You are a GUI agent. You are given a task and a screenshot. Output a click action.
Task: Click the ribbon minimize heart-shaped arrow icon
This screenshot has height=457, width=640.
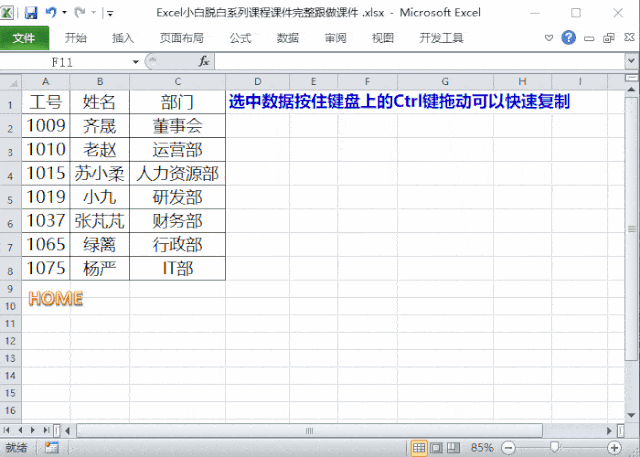549,38
